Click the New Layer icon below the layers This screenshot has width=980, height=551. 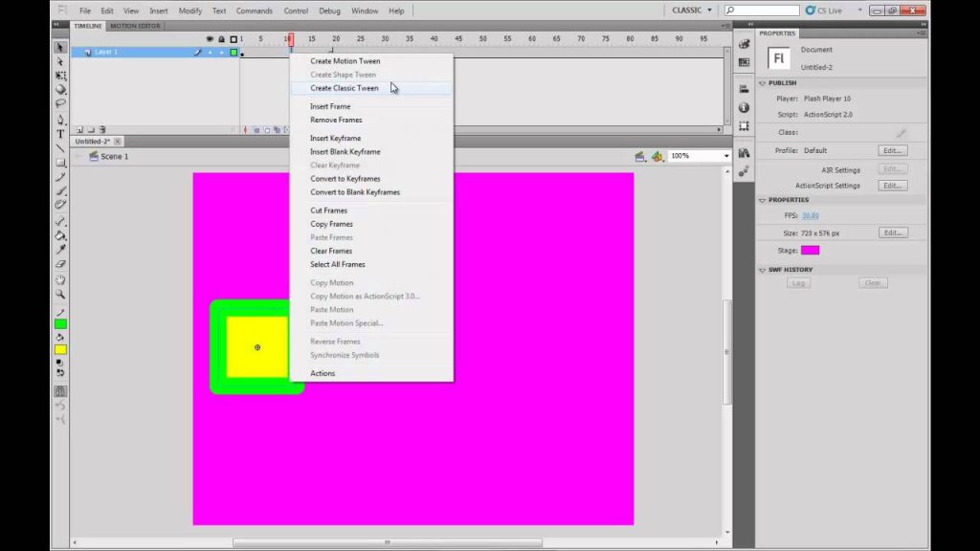pos(79,130)
